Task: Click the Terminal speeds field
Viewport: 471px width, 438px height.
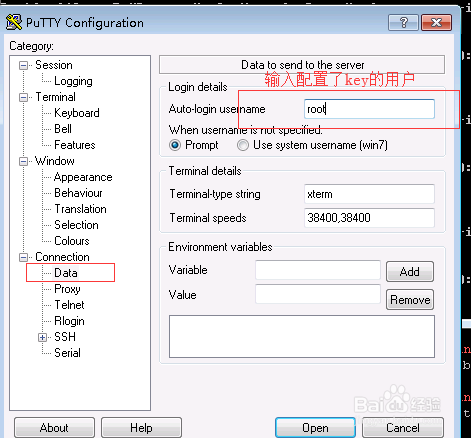Action: (x=369, y=218)
